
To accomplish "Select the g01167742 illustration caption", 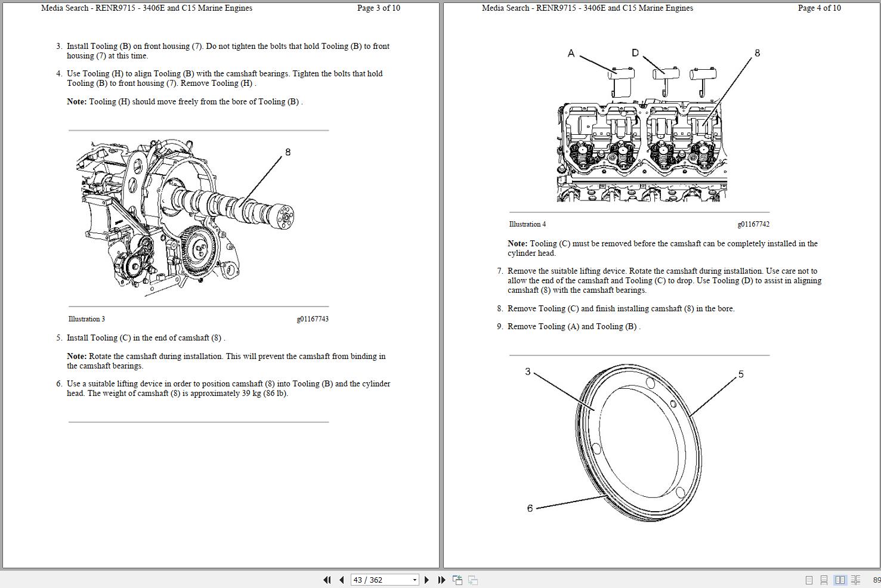I will pos(754,224).
